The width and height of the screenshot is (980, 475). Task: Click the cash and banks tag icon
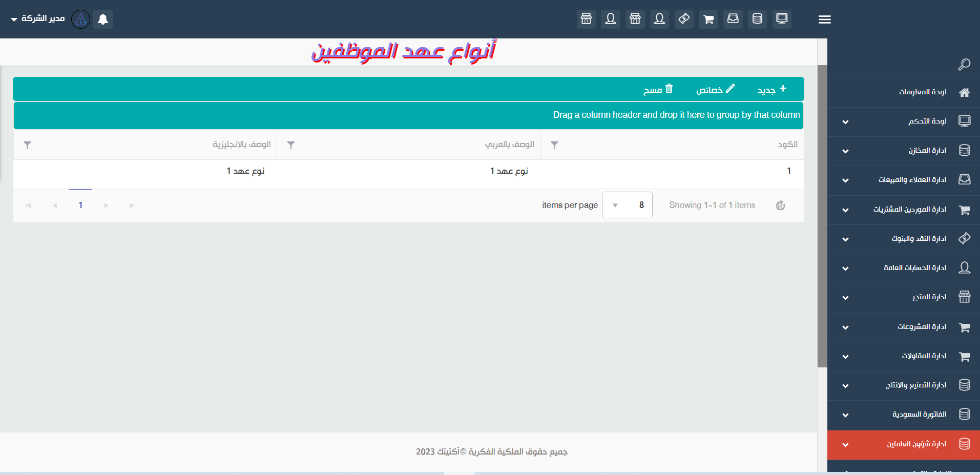pyautogui.click(x=965, y=239)
